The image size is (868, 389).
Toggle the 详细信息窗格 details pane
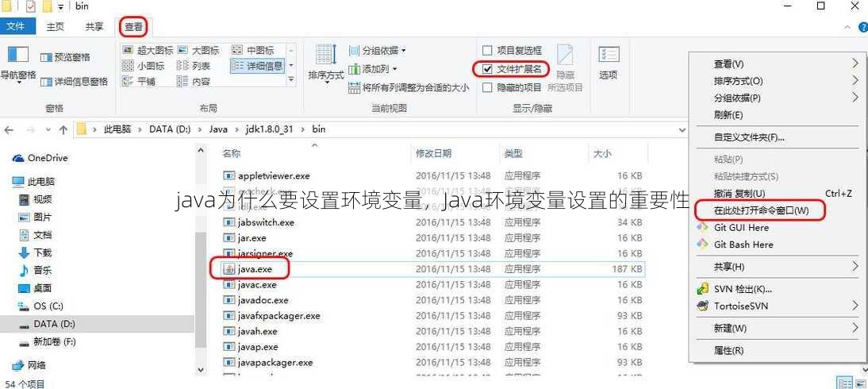(74, 82)
